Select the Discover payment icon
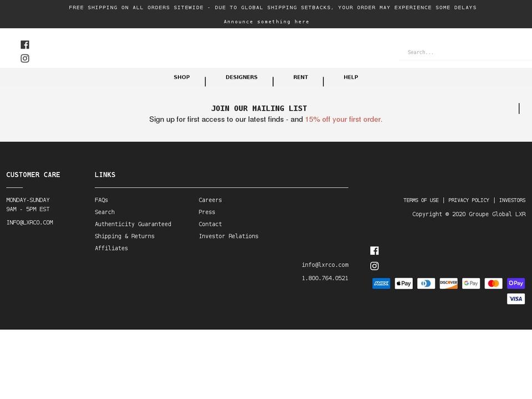Image resolution: width=532 pixels, height=399 pixels. [448, 283]
